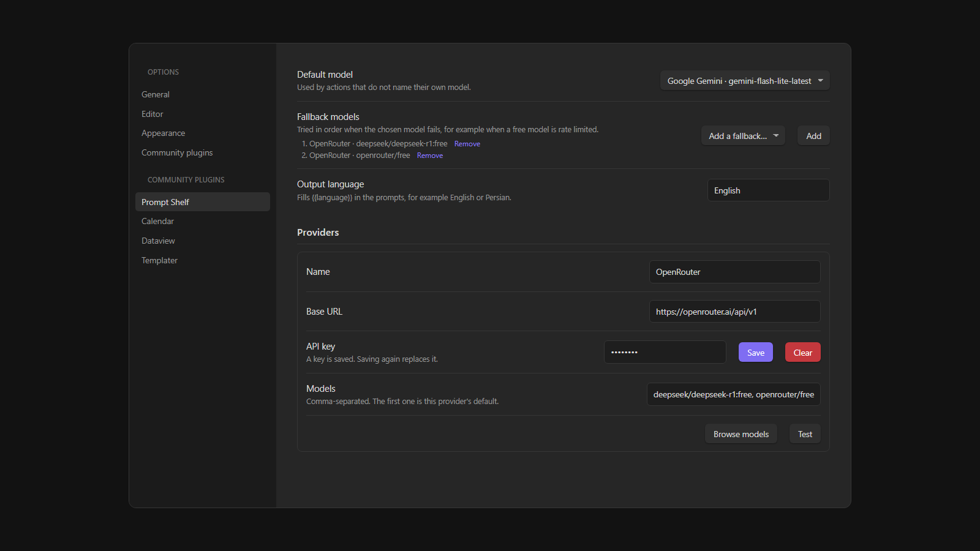Image resolution: width=980 pixels, height=551 pixels.
Task: Open Templater plugin settings
Action: [203, 260]
